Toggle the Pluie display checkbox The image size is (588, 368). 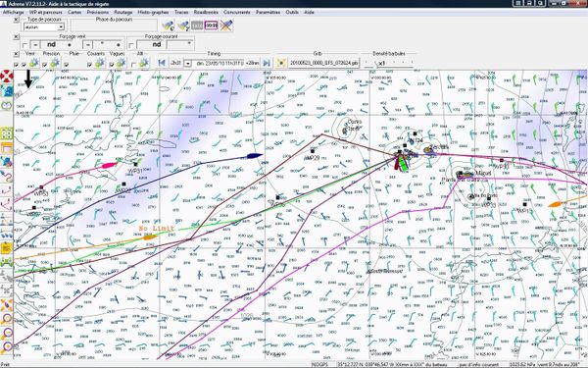pyautogui.click(x=67, y=65)
